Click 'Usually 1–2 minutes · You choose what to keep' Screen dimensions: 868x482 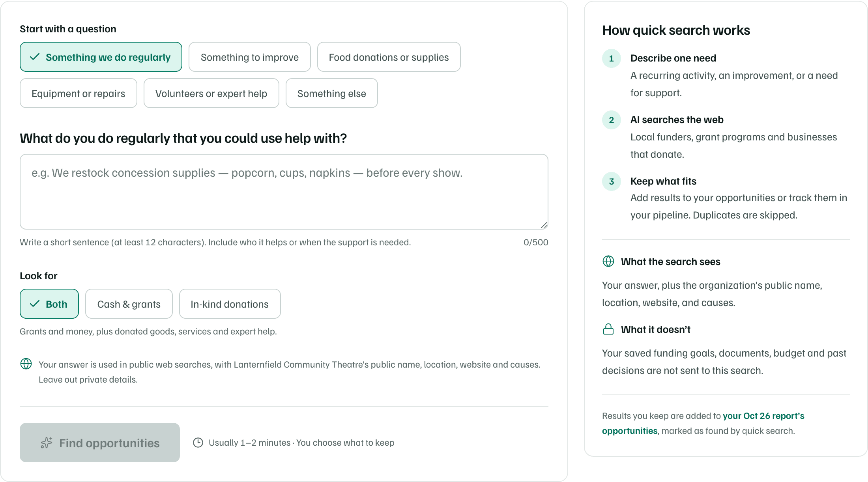[301, 443]
